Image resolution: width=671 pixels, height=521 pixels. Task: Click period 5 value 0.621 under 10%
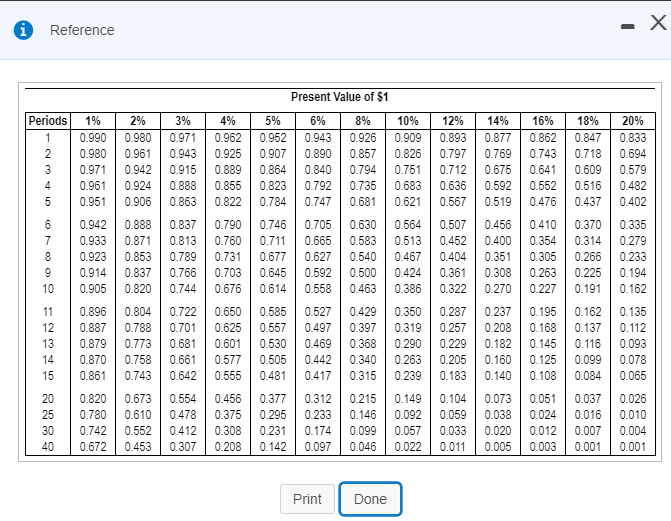pyautogui.click(x=408, y=202)
